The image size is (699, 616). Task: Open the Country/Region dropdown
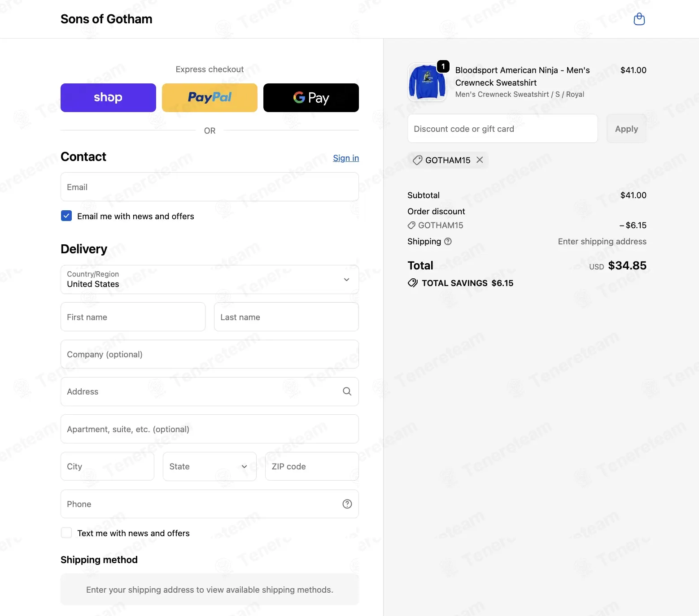tap(210, 280)
